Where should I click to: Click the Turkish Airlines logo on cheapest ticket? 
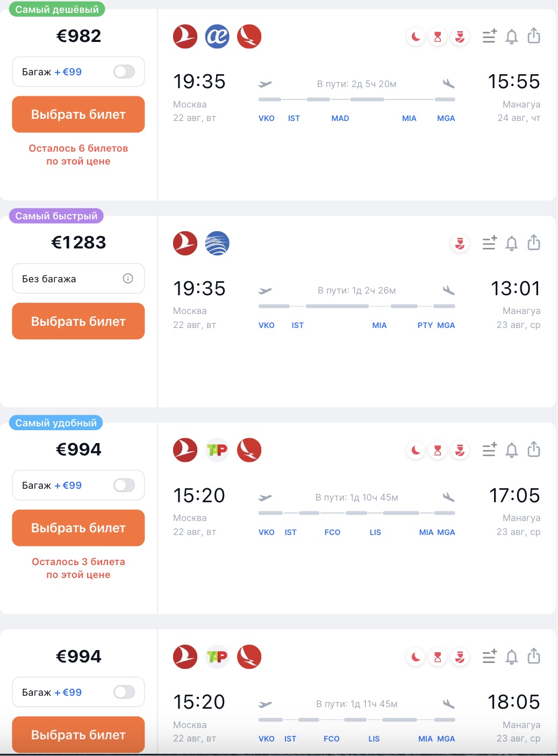click(185, 37)
